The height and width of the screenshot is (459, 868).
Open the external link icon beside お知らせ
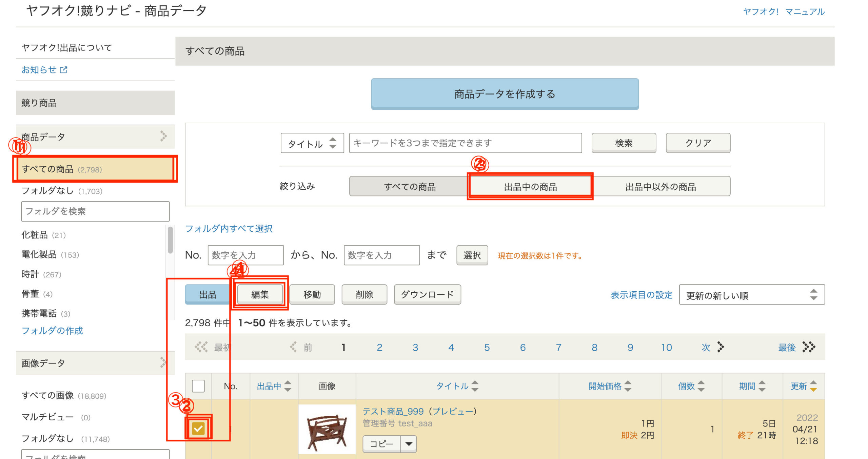[x=63, y=70]
